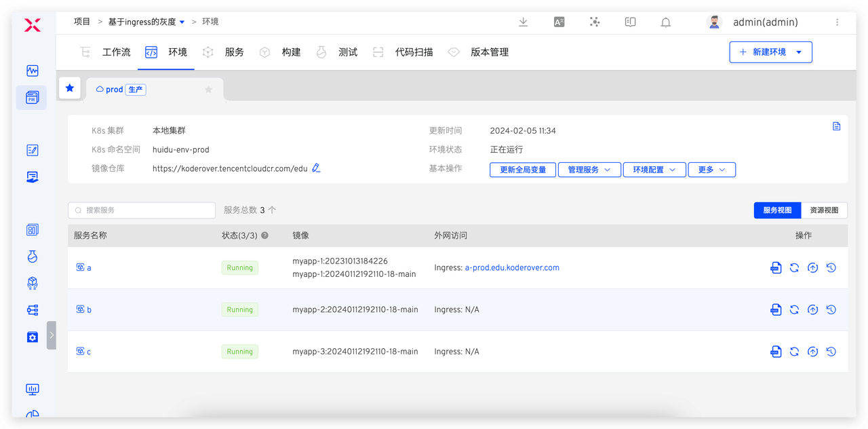
Task: Open the notification bell
Action: point(666,22)
